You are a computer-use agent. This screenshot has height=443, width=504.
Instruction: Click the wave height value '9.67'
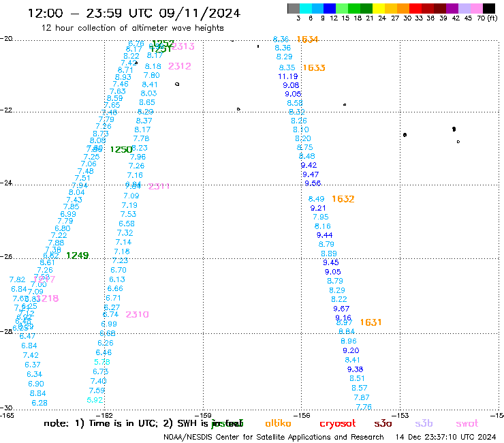tap(341, 309)
